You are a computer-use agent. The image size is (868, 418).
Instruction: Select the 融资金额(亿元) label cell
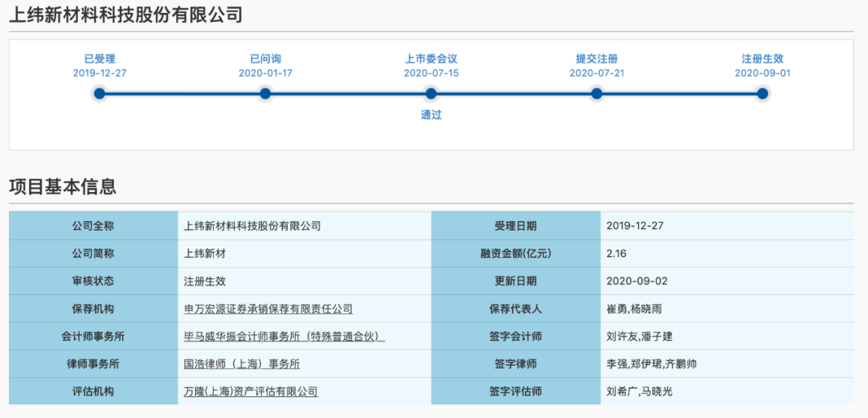515,253
